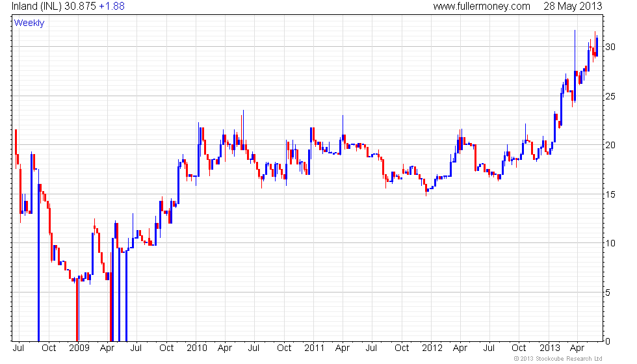Viewport: 637px width, 364px height.
Task: Click the 30 price axis label
Action: pos(610,47)
